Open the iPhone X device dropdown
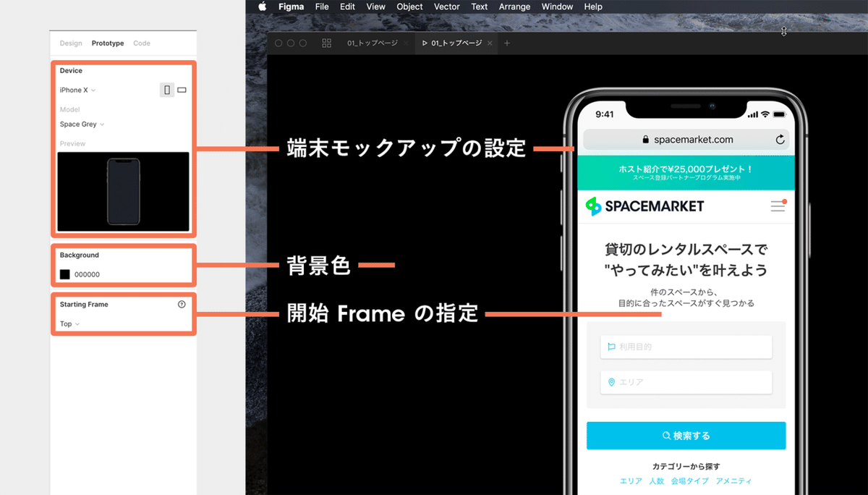Viewport: 868px width, 495px height. click(x=77, y=90)
